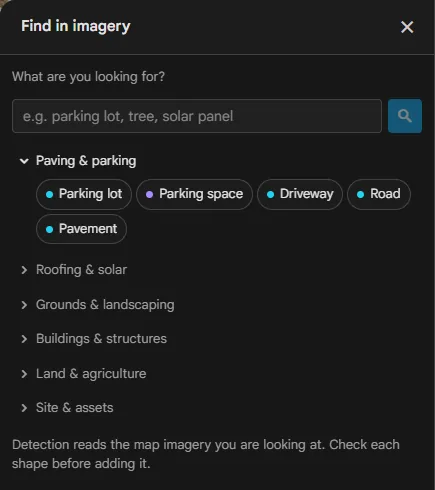Image resolution: width=435 pixels, height=490 pixels.
Task: Choose the Parking space chip
Action: coord(194,194)
